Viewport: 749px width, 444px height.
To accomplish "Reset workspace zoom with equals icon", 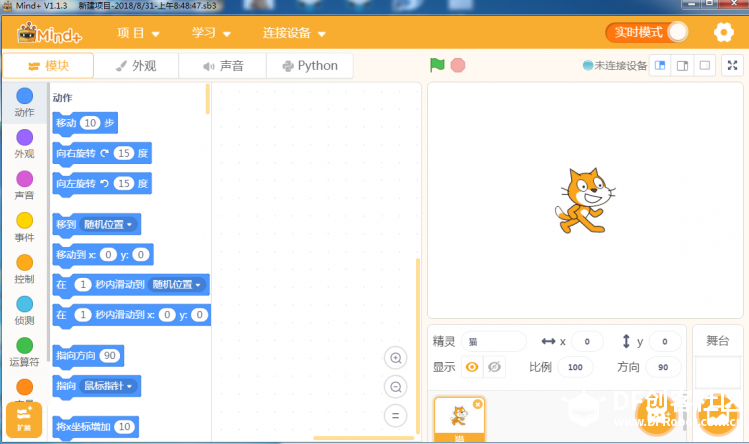I will 396,415.
